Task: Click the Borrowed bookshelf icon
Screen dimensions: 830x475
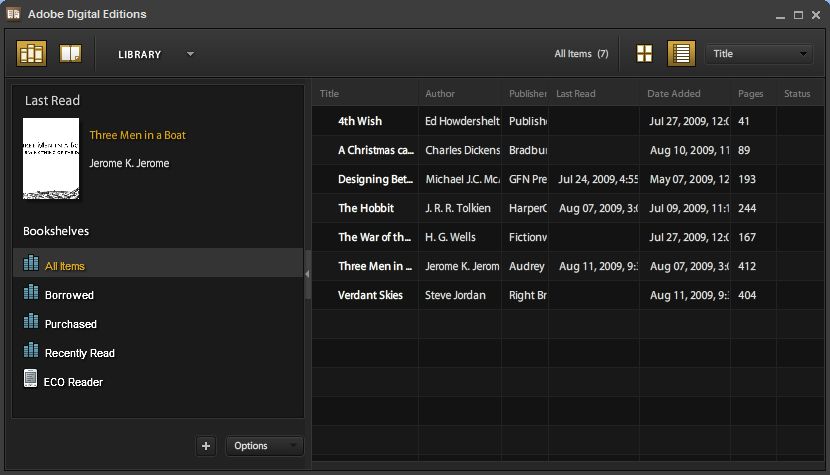Action: coord(31,292)
